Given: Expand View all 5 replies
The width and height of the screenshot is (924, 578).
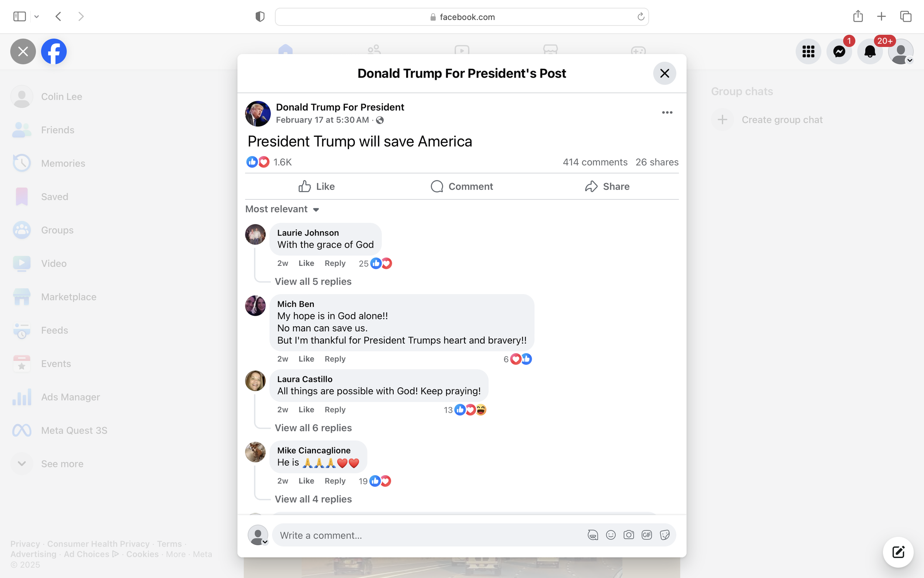Looking at the screenshot, I should tap(313, 282).
